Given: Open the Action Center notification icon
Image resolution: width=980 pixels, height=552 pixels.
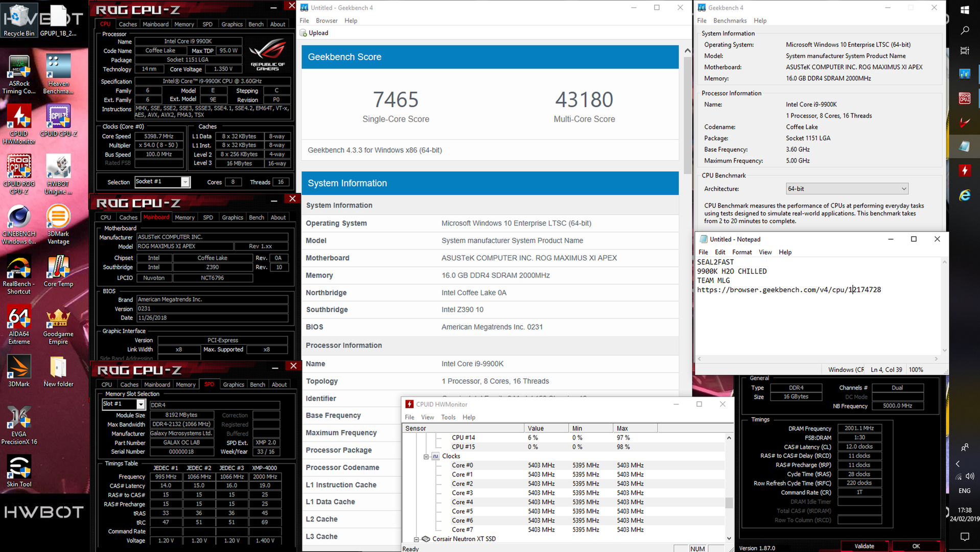Looking at the screenshot, I should (965, 537).
